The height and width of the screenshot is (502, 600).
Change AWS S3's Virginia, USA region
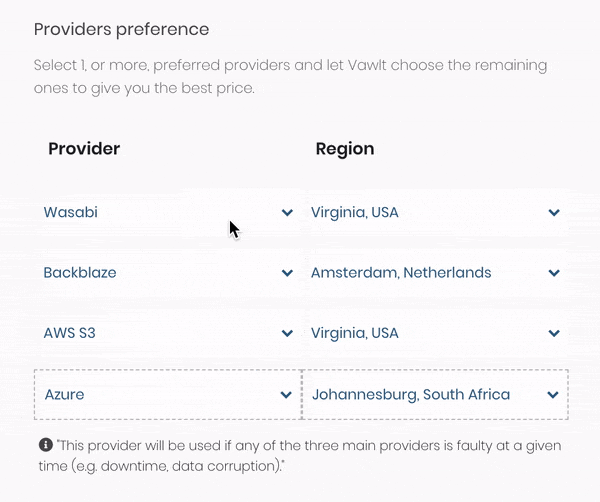click(435, 333)
